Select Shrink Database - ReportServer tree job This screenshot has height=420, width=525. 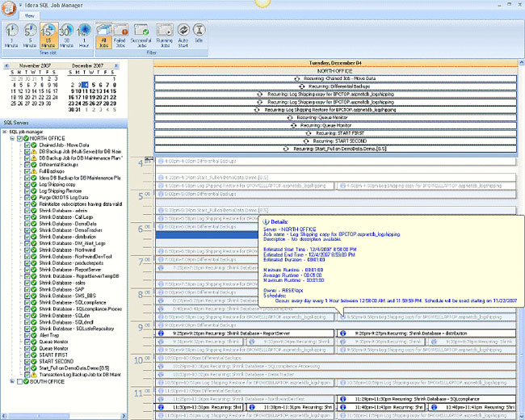(70, 270)
